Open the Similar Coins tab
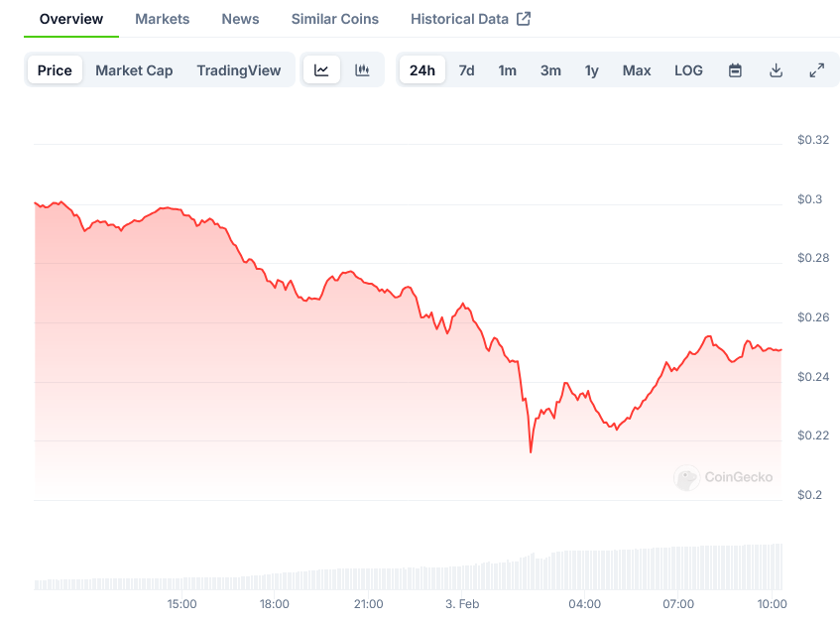Screen dimensions: 840x622 tap(334, 19)
